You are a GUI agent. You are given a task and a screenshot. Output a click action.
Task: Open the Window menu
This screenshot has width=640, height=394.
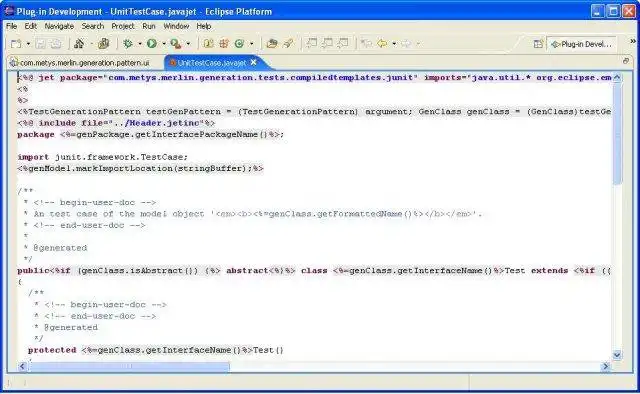click(x=176, y=26)
